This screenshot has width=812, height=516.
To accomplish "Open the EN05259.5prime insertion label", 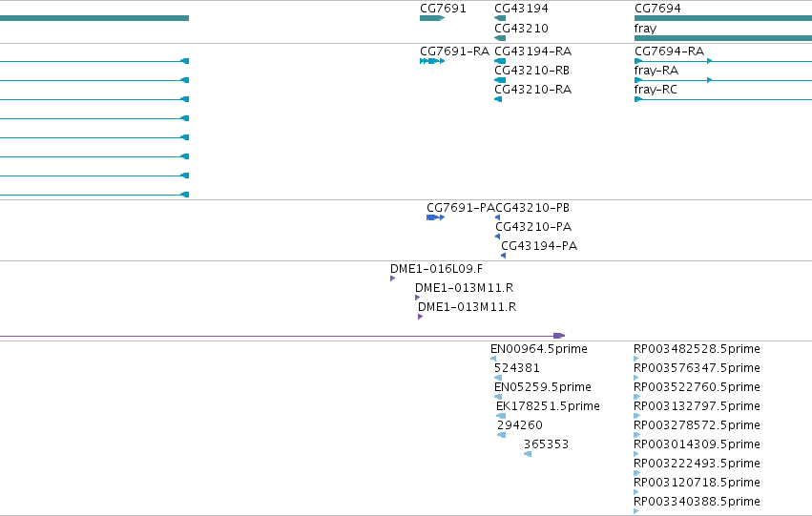I will 542,387.
